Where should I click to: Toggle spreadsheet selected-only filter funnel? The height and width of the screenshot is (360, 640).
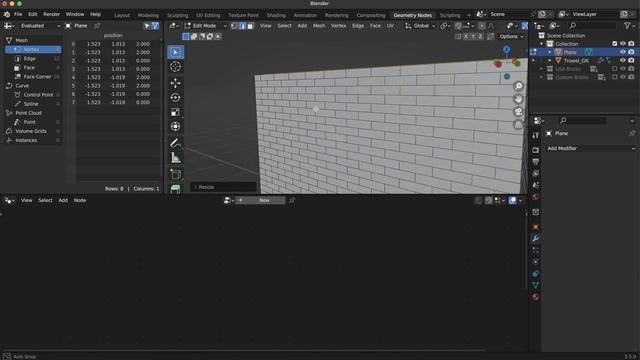[x=156, y=26]
